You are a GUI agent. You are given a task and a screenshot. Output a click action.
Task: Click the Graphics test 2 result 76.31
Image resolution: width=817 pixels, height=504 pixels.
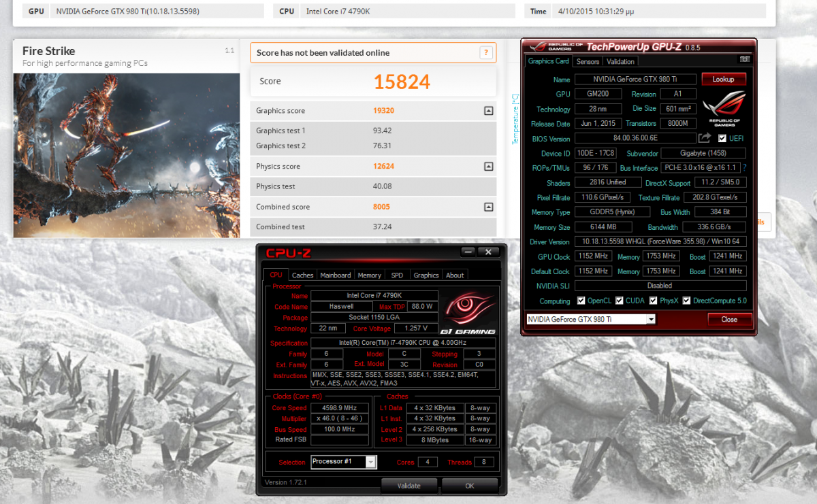(383, 146)
